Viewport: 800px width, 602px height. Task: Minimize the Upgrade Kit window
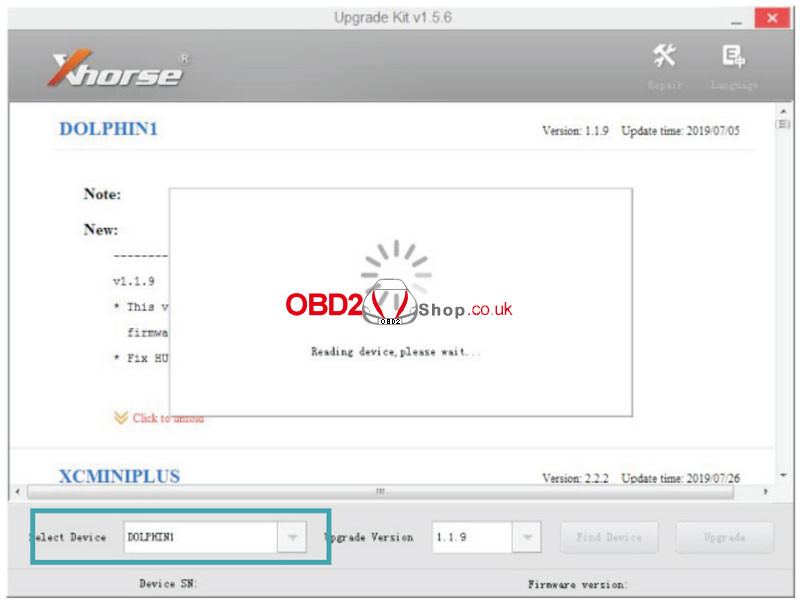pyautogui.click(x=736, y=20)
